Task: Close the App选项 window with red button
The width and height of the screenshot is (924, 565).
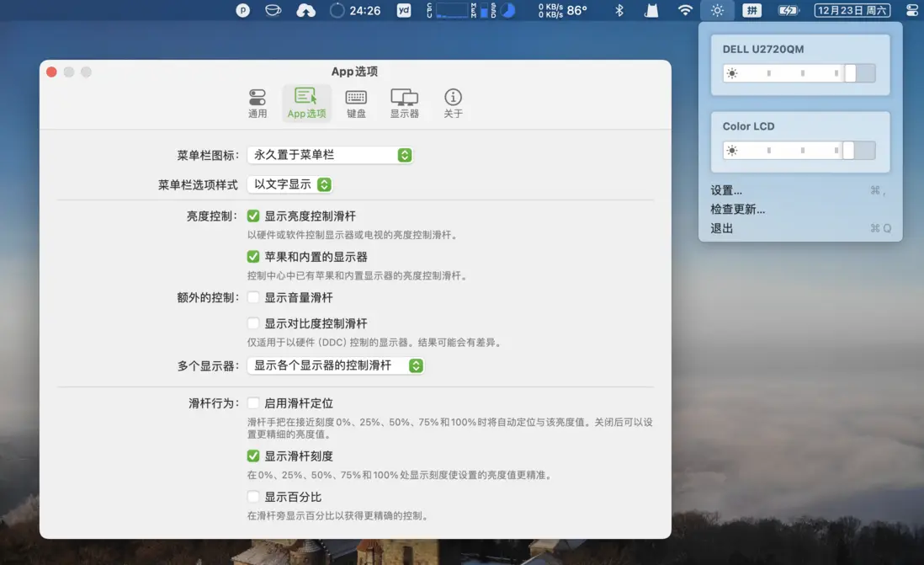Action: tap(52, 72)
